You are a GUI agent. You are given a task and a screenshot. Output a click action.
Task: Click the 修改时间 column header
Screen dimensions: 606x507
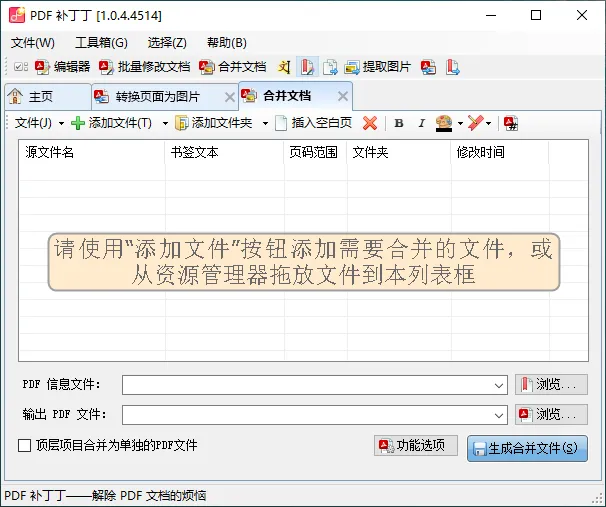click(500, 152)
